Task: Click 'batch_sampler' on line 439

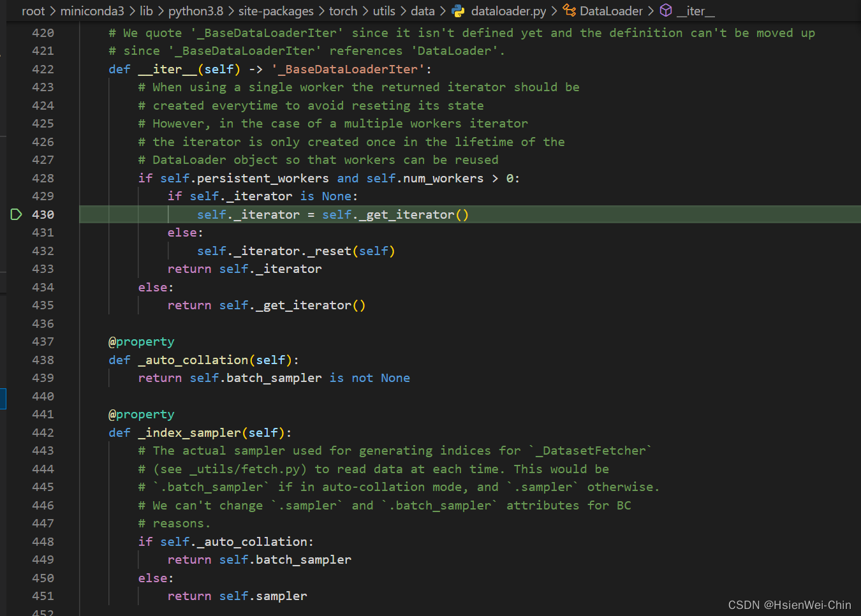Action: pyautogui.click(x=274, y=378)
